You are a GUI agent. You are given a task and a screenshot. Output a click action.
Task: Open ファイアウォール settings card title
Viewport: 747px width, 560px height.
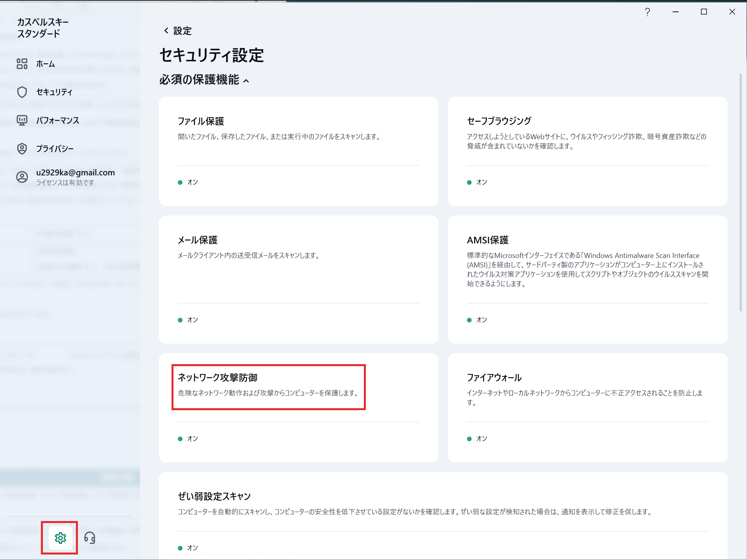coord(494,378)
